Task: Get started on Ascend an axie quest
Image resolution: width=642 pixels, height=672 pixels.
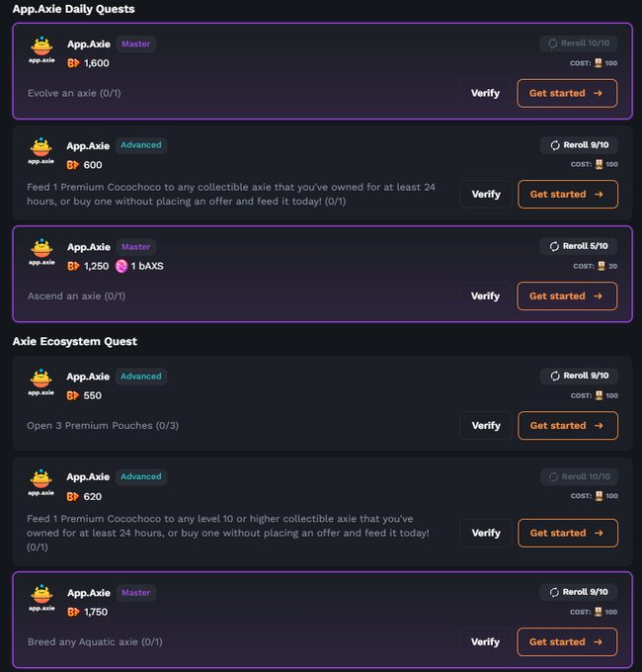Action: pyautogui.click(x=567, y=296)
